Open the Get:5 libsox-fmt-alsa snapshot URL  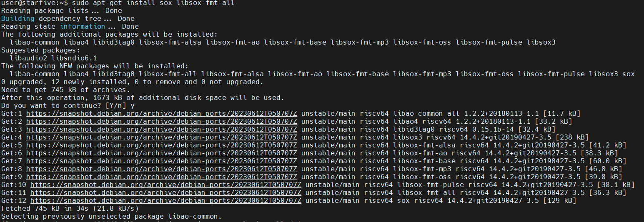click(x=162, y=145)
